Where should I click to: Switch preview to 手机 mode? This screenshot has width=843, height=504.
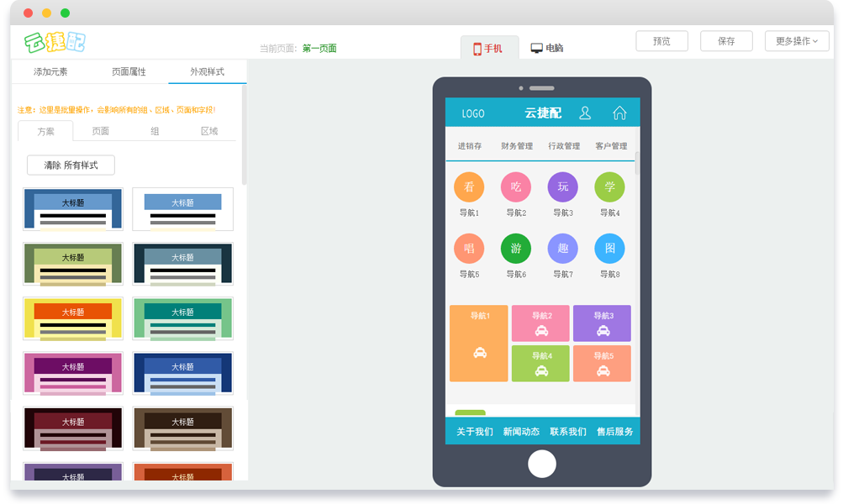[488, 49]
